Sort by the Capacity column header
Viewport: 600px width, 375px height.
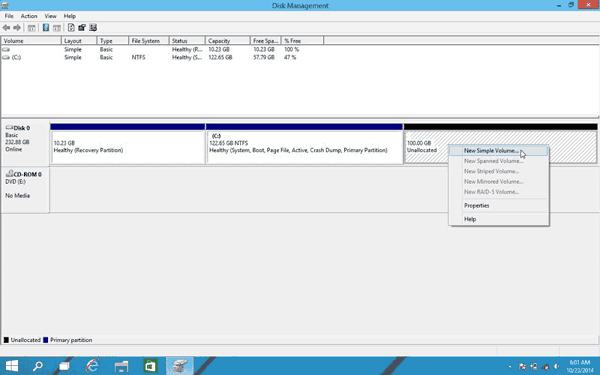point(228,41)
